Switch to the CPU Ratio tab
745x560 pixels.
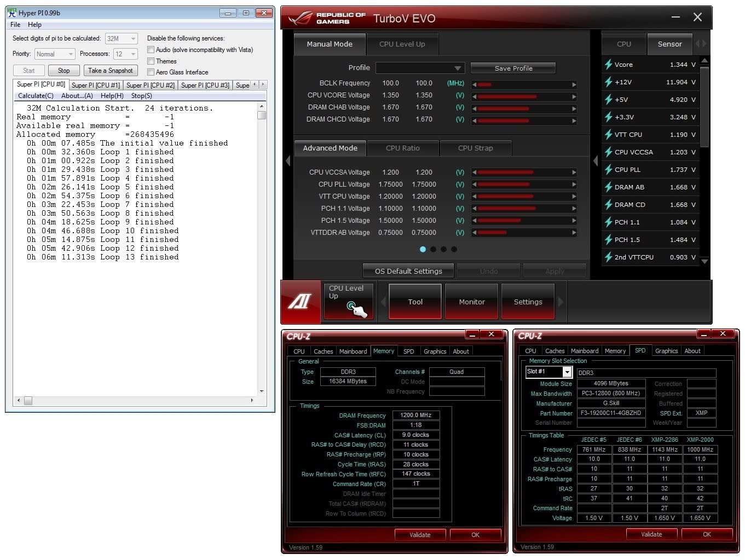[x=402, y=148]
